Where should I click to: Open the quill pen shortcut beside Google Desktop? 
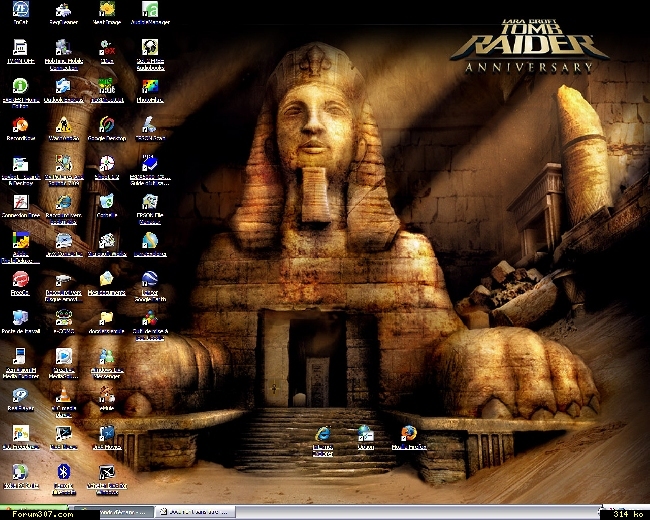150,129
